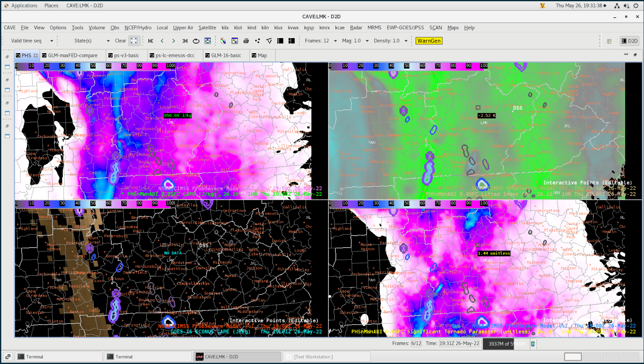Screen dimensions: 644x364
Task: Toggle image combination icon
Action: (223, 41)
